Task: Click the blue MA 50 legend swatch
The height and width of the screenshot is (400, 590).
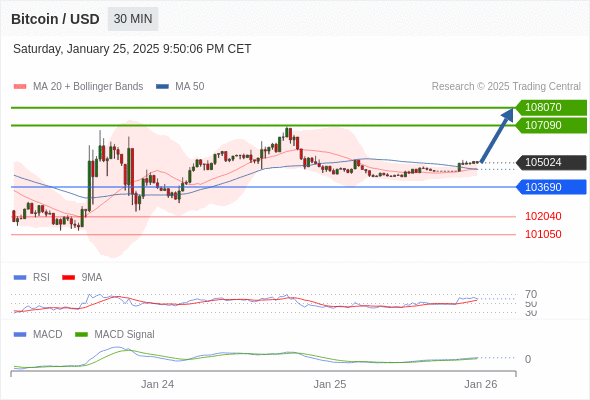Action: coord(163,87)
